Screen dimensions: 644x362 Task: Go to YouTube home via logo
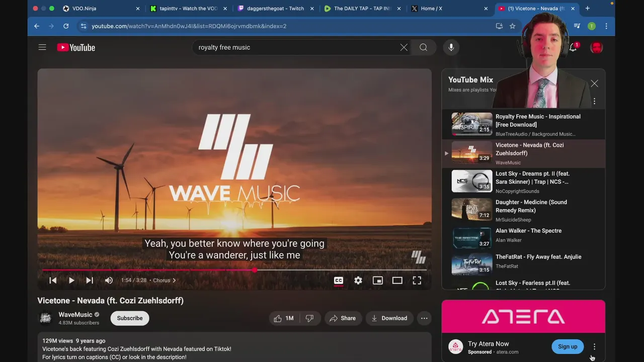pyautogui.click(x=76, y=47)
